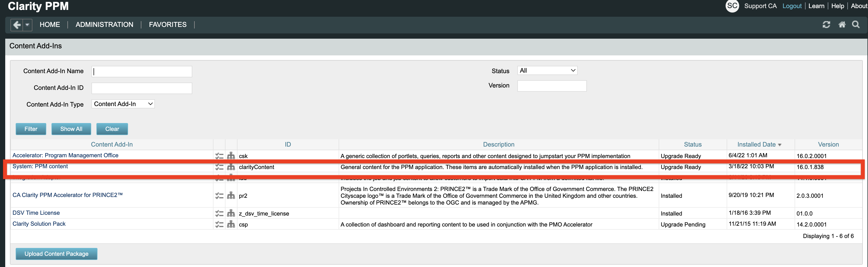Click the hierarchy icon for the clarityContent row
Image resolution: width=868 pixels, height=267 pixels.
pyautogui.click(x=231, y=167)
